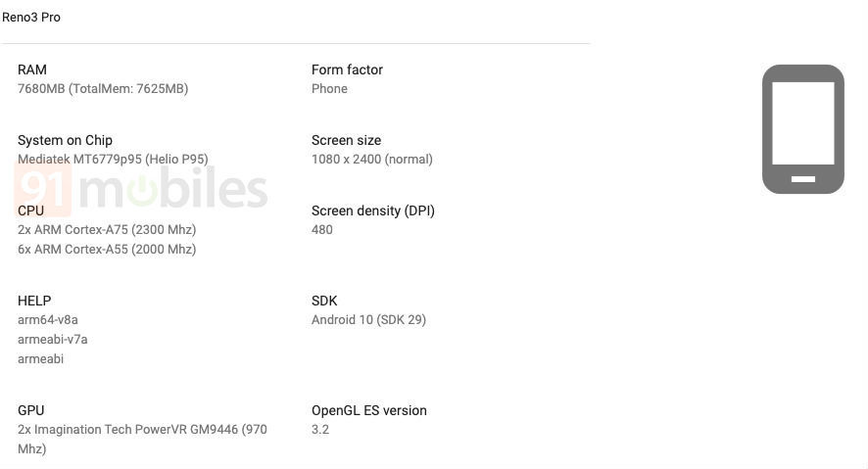Select the HELP heading
The height and width of the screenshot is (469, 868).
click(34, 301)
